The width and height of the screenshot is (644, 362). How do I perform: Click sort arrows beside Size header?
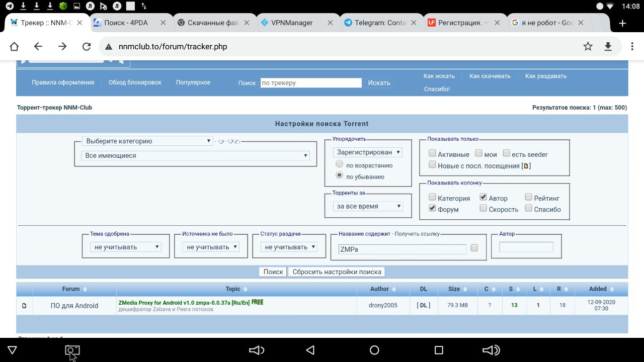click(465, 289)
